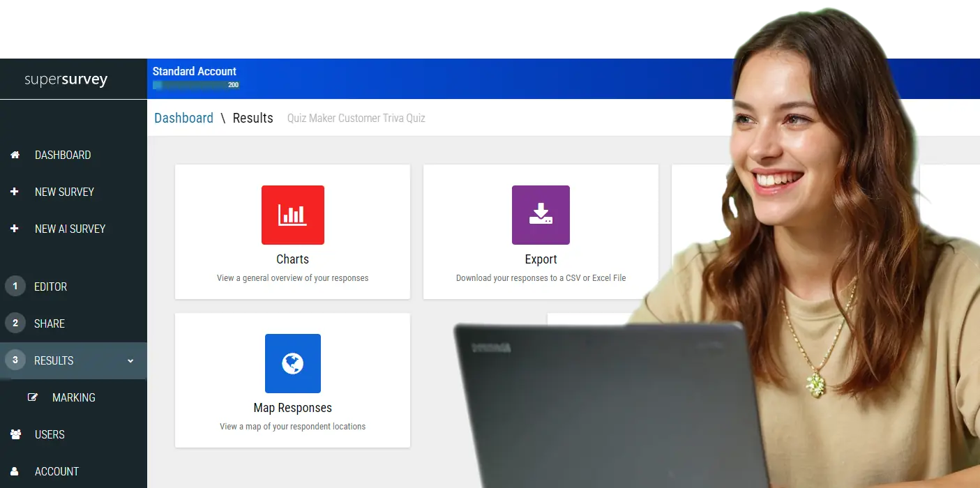Click 'View a map of your respondent locations'
This screenshot has width=980, height=488.
[x=292, y=427]
